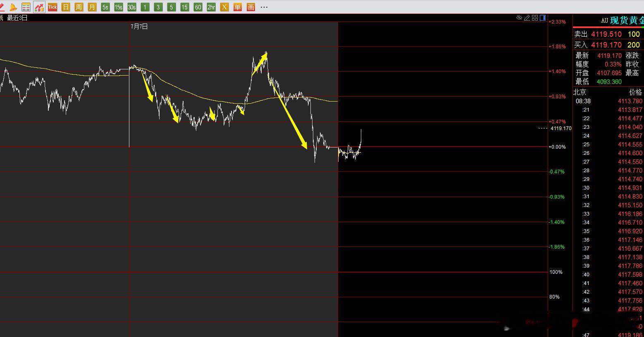Click the current price tag 4119.170 on axis
This screenshot has width=644, height=337.
point(561,128)
